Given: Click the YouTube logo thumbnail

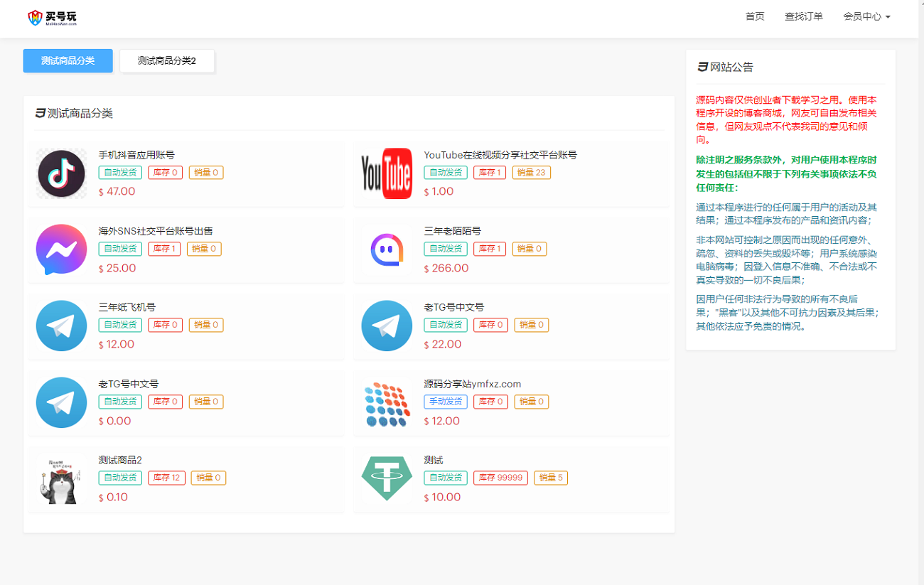Looking at the screenshot, I should pos(387,173).
